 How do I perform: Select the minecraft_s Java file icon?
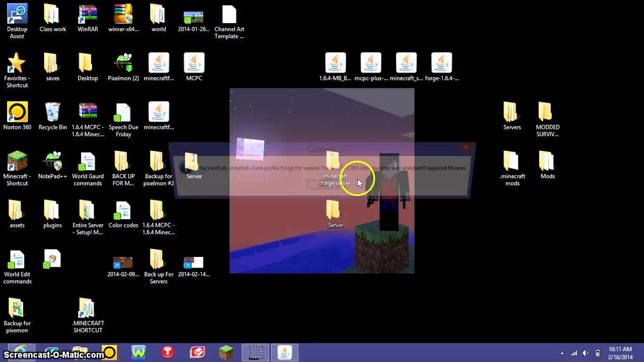point(406,67)
